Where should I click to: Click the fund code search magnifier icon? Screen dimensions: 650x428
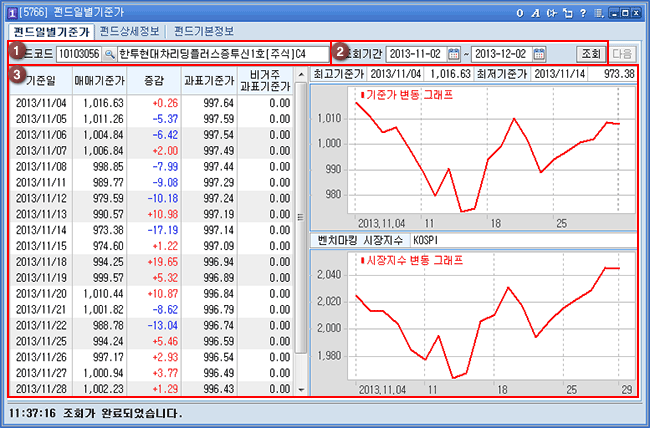[109, 53]
